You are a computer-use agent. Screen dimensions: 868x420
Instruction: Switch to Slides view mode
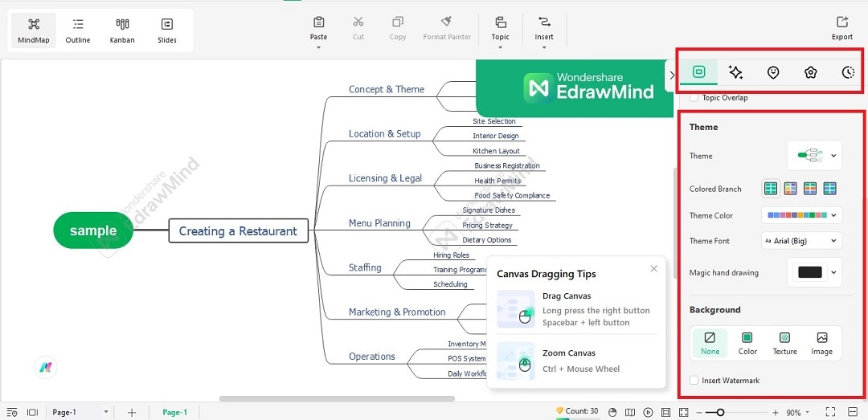coord(166,31)
